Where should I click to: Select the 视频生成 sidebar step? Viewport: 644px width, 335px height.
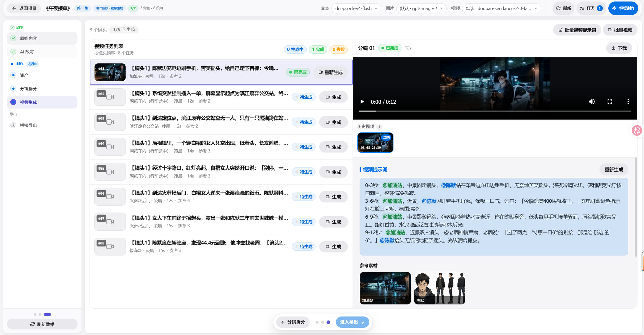click(x=42, y=102)
